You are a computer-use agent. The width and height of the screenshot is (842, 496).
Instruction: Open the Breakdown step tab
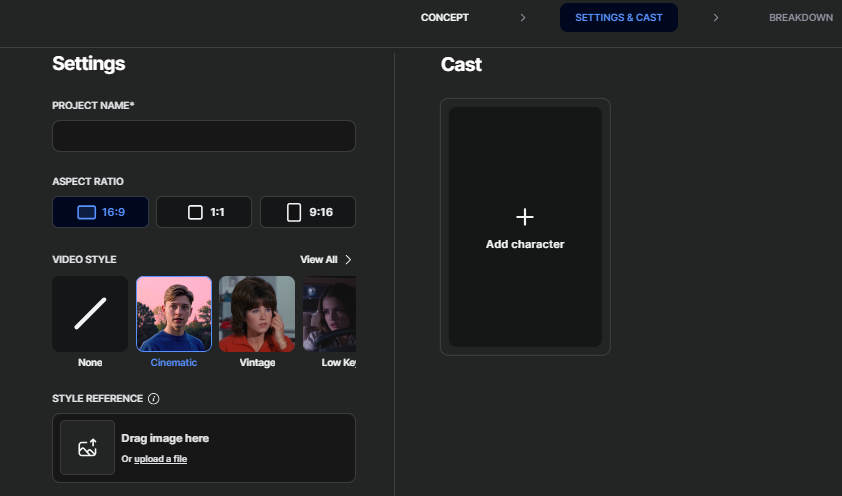tap(800, 18)
